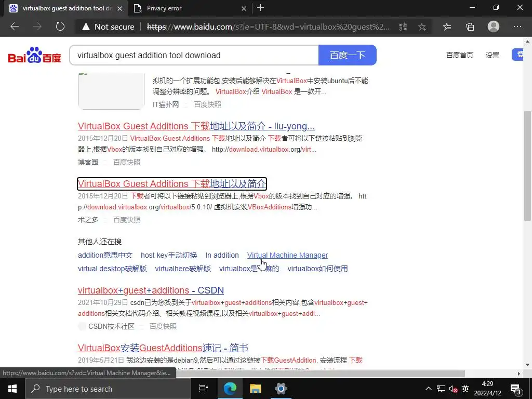Image resolution: width=532 pixels, height=399 pixels.
Task: Open the virtualbox+guest+additions - CSDN result
Action: [151, 290]
